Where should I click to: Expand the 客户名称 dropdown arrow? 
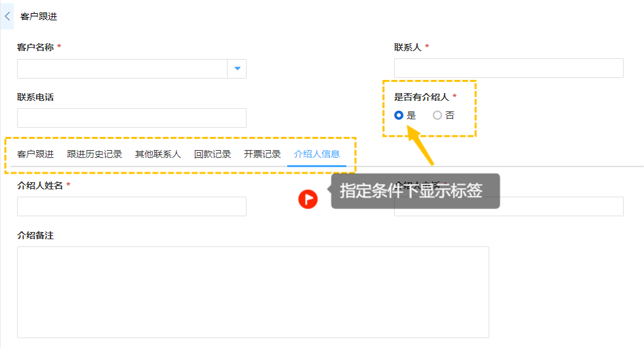pos(237,69)
